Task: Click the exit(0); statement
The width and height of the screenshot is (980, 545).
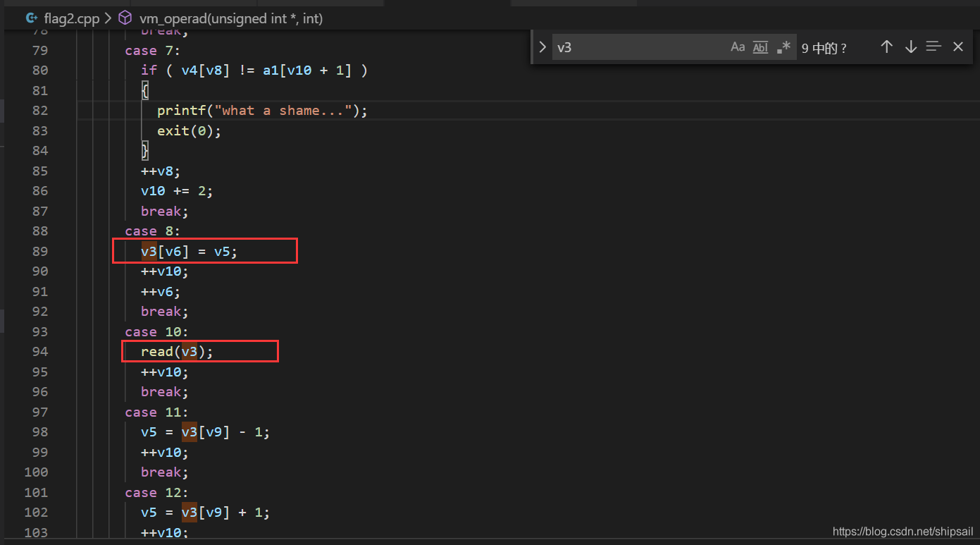Action: tap(190, 130)
